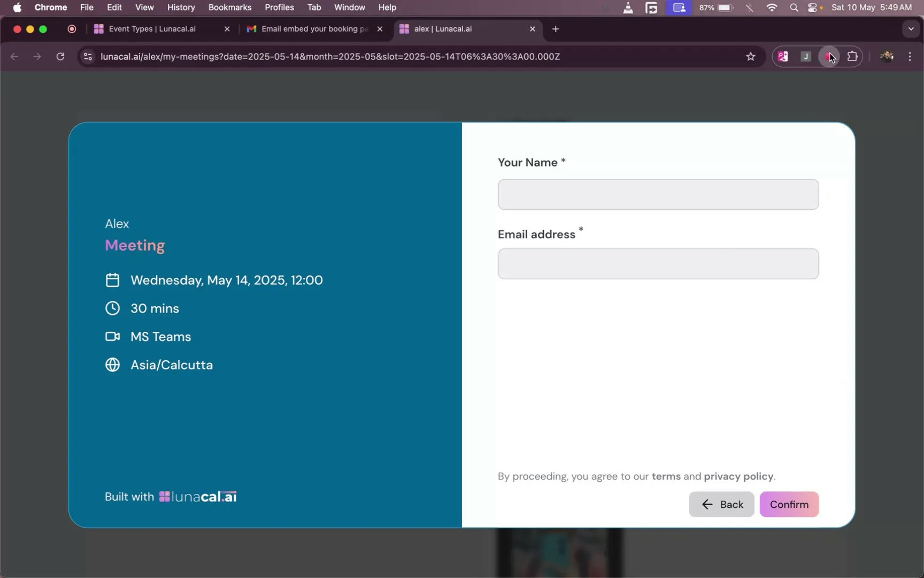Open the Profiles menu

tap(279, 7)
